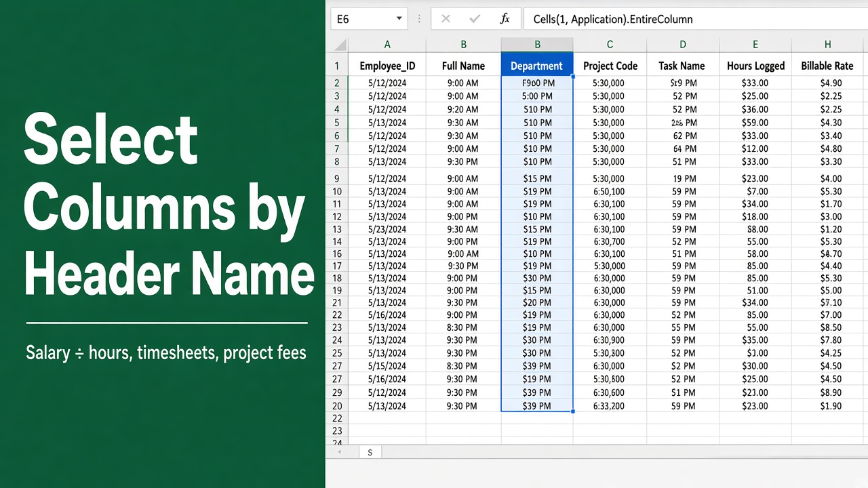Click cell showing 5:30,300
The width and height of the screenshot is (868, 488).
pos(608,353)
